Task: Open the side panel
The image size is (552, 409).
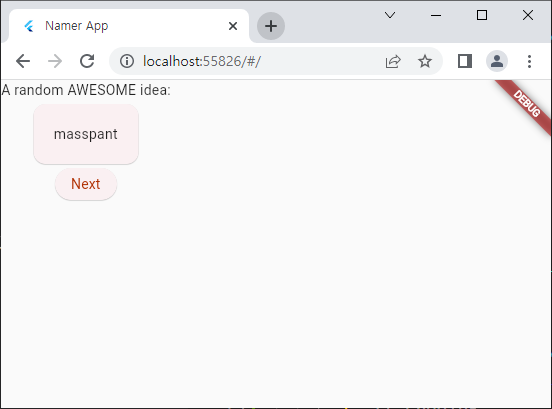Action: pos(465,61)
